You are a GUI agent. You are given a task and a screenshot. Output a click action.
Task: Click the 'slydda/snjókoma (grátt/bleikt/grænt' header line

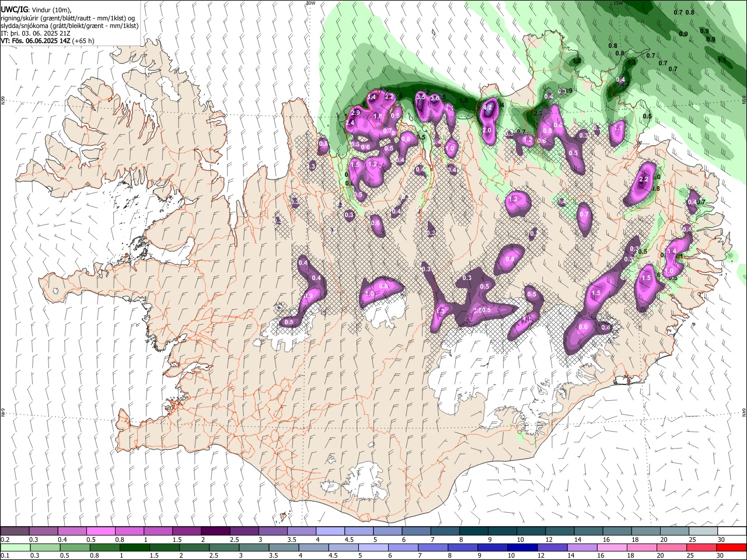click(70, 26)
